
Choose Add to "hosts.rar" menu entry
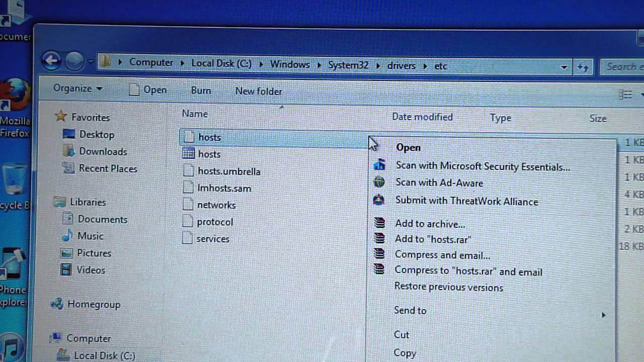coord(433,239)
